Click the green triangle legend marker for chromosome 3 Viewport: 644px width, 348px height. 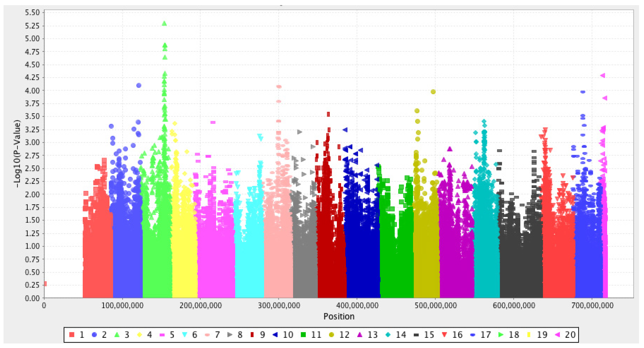[x=117, y=334]
